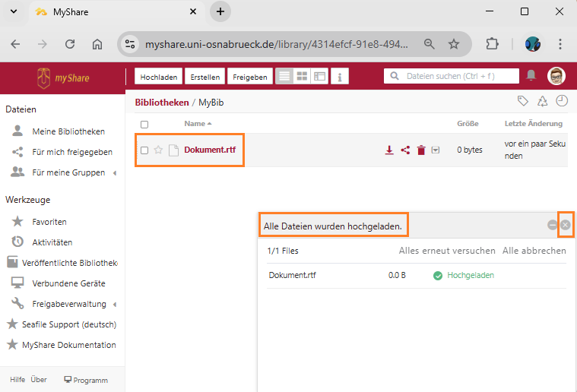Expand the Freigabeverwaltung submenu arrow
This screenshot has width=577, height=392.
[x=115, y=304]
